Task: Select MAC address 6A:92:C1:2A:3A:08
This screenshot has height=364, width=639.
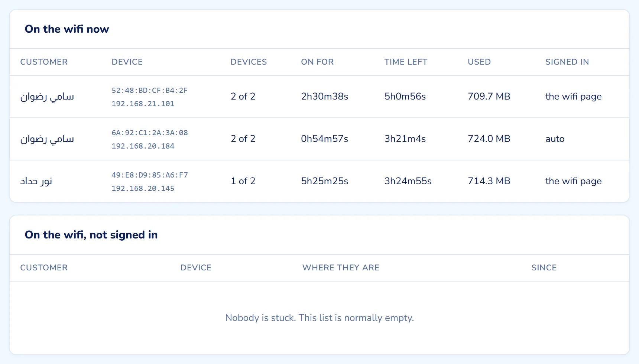Action: pyautogui.click(x=150, y=133)
